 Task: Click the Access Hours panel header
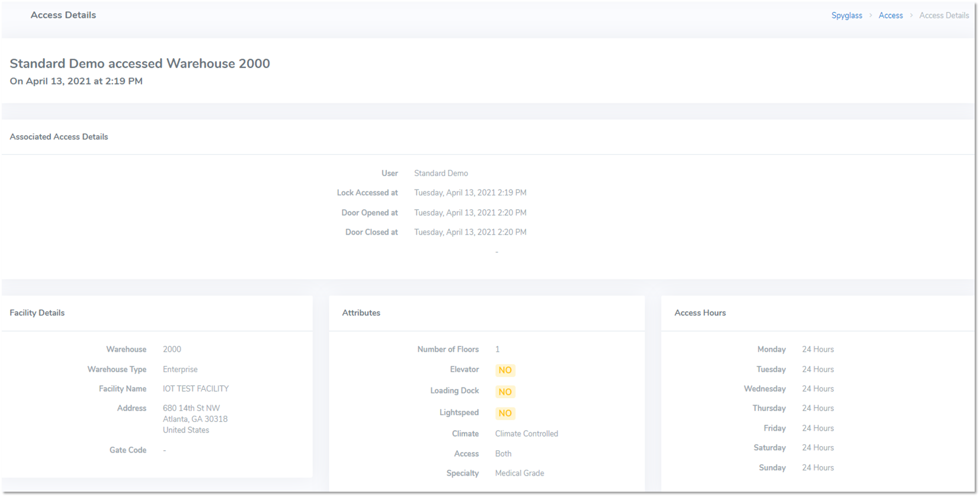700,313
